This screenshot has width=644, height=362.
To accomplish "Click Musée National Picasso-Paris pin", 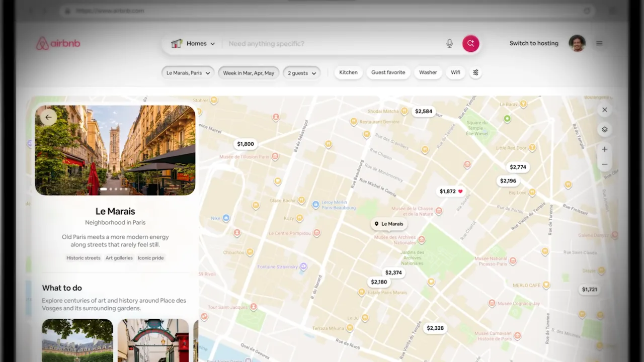I will pos(513,261).
